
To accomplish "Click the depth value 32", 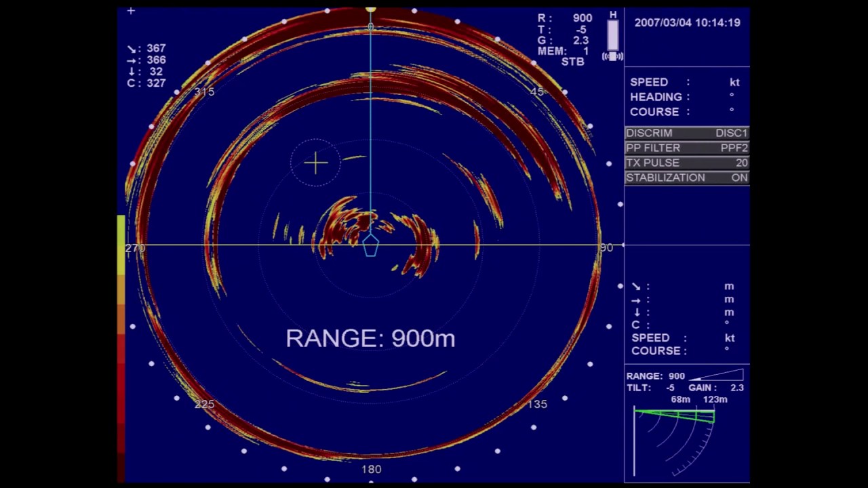I will [156, 71].
